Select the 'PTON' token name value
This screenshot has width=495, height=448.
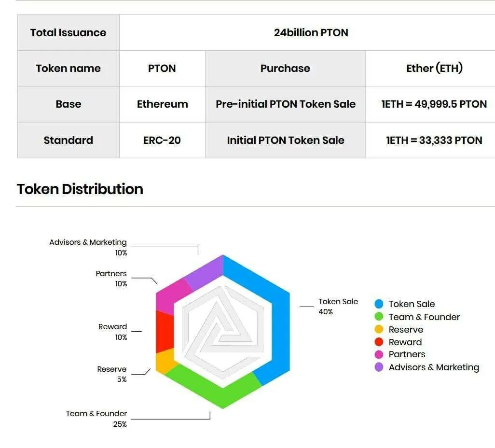click(x=162, y=68)
